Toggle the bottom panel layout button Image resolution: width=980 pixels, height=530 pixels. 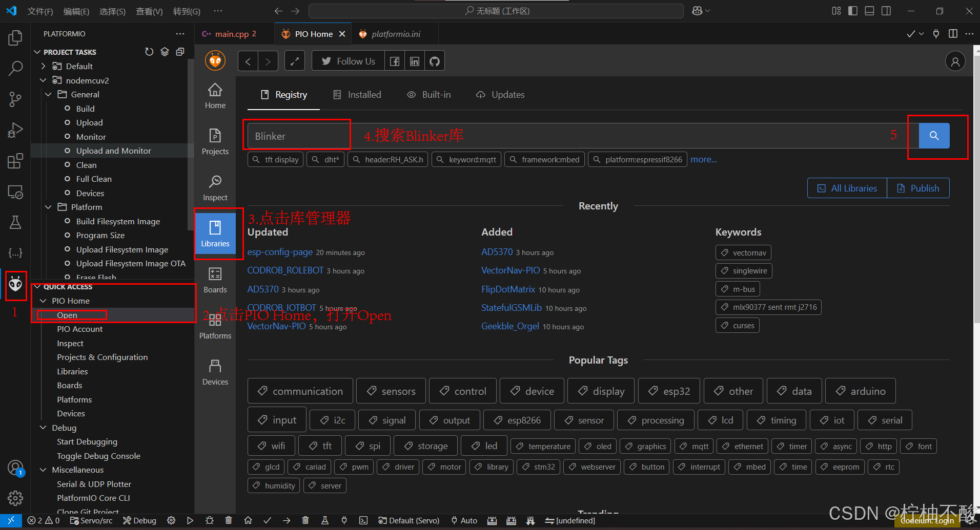coord(869,11)
